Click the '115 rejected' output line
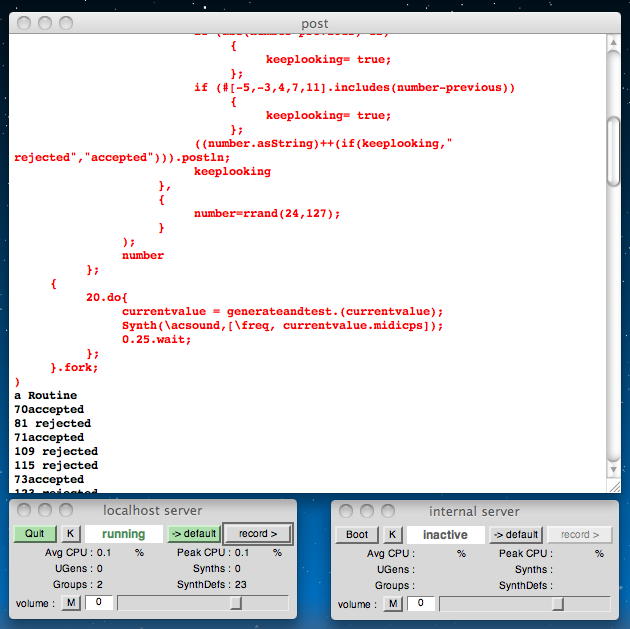Screen dimensions: 630x629 tap(56, 466)
